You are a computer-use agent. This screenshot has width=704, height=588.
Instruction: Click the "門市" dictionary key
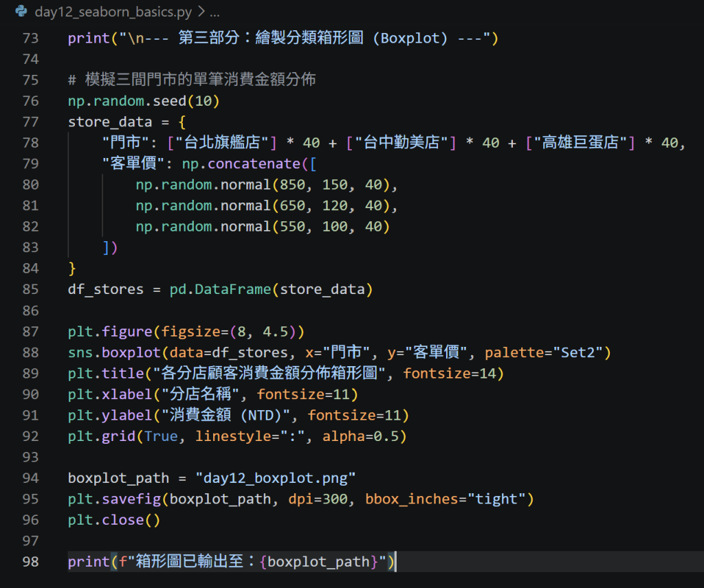[x=125, y=143]
